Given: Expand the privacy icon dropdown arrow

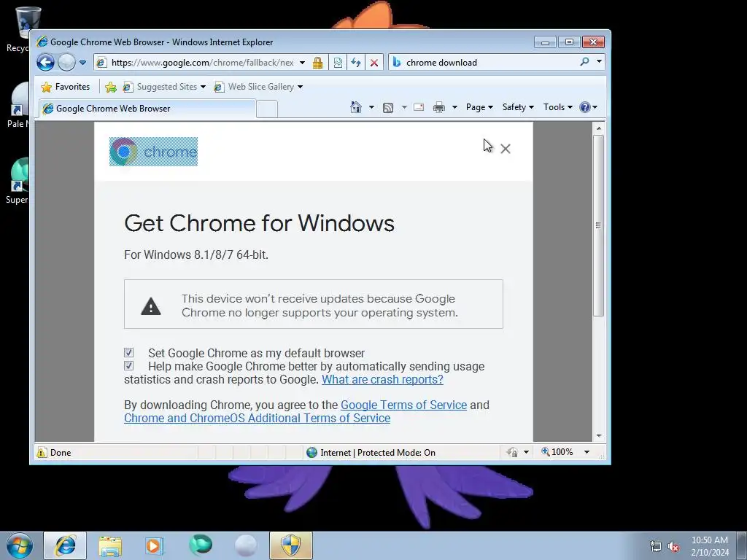Looking at the screenshot, I should pos(526,452).
